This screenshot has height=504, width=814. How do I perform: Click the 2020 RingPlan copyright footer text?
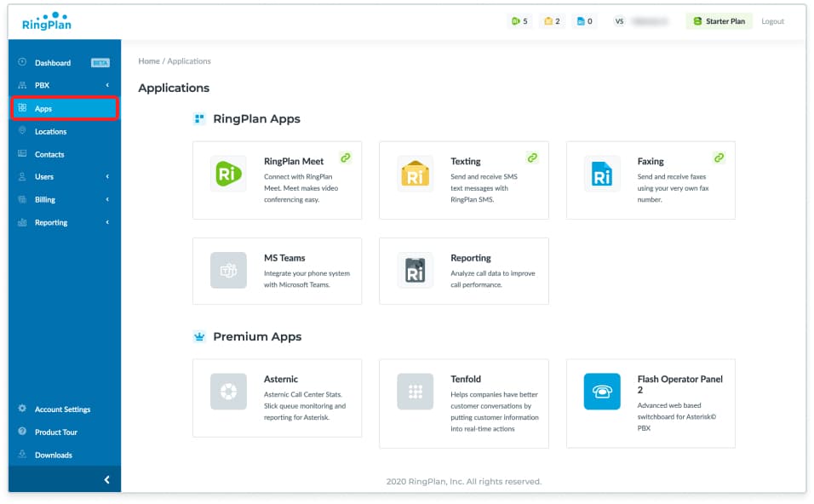463,482
